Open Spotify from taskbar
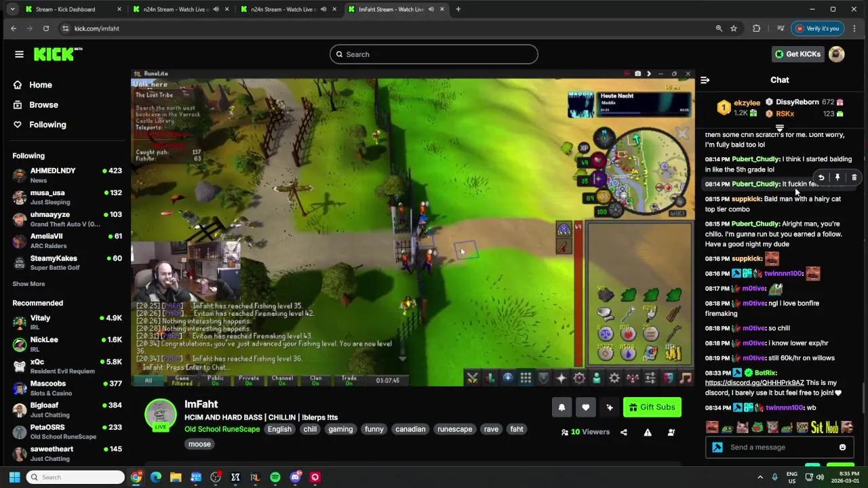 click(x=275, y=477)
